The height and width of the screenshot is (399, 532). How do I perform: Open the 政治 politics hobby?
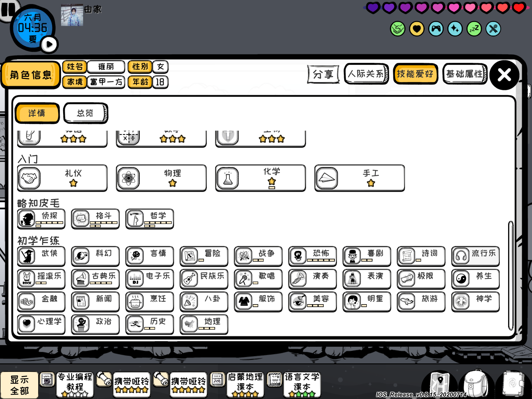95,325
